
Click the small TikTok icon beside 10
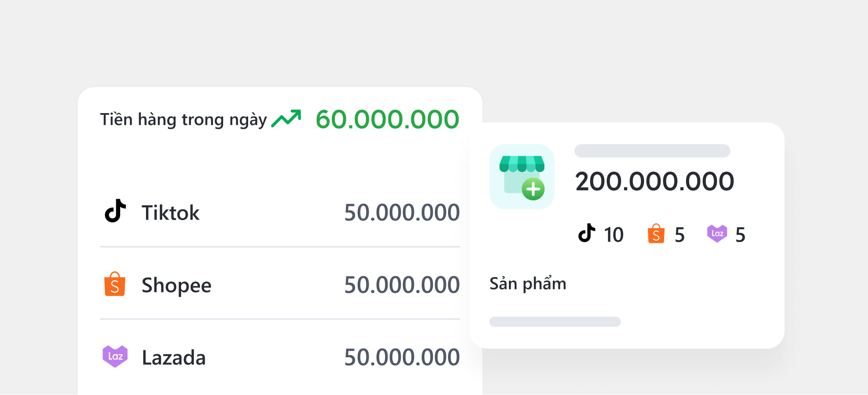pyautogui.click(x=587, y=234)
